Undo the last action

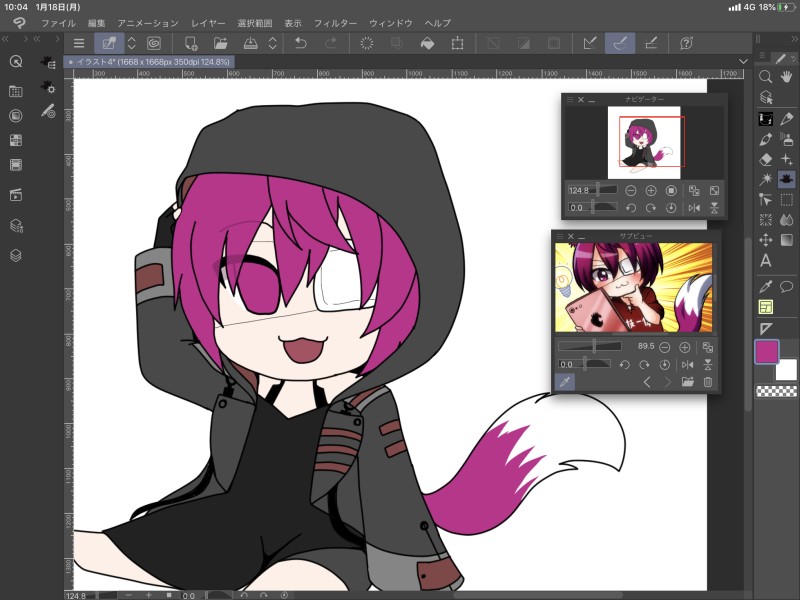[301, 43]
